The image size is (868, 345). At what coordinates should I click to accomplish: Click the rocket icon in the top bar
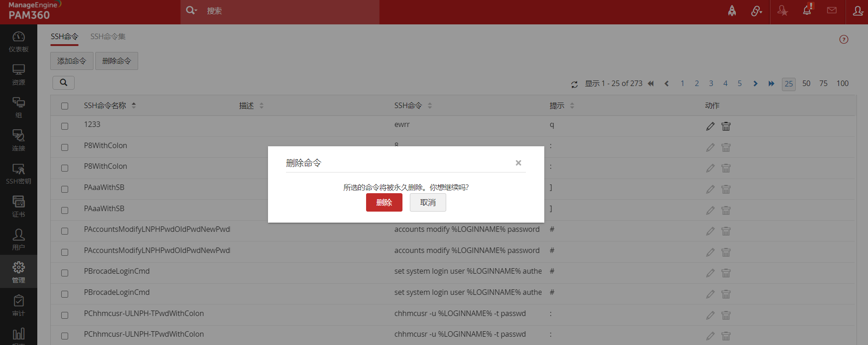coord(732,11)
